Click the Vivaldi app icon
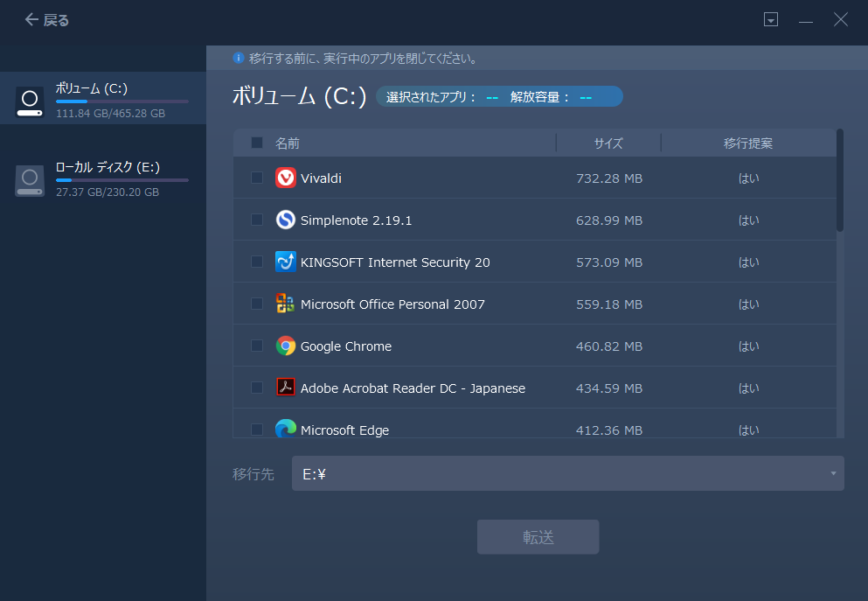This screenshot has height=601, width=868. 286,178
